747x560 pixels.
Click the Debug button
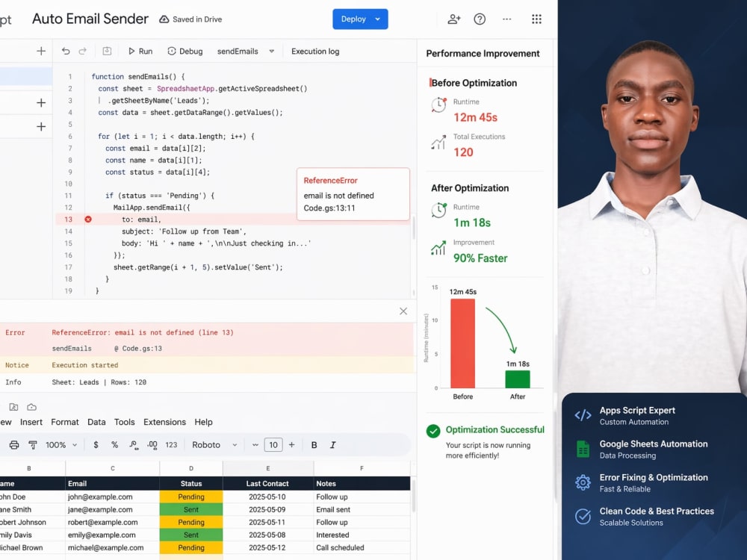(x=185, y=51)
